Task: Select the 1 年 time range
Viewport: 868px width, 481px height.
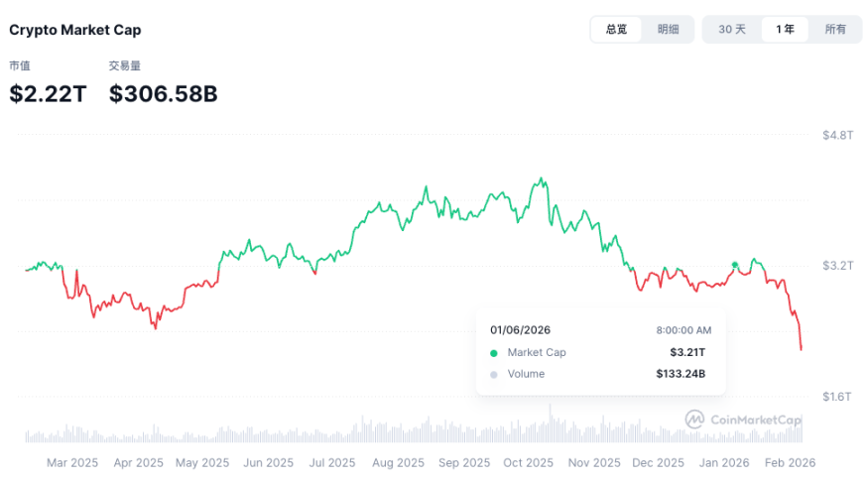Action: [x=785, y=30]
